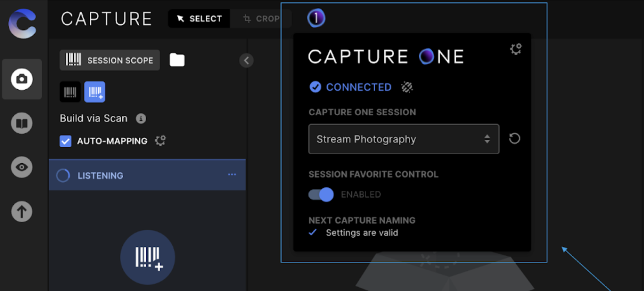Open Capture One panel settings gear
Screen dimensions: 644x291
point(516,49)
